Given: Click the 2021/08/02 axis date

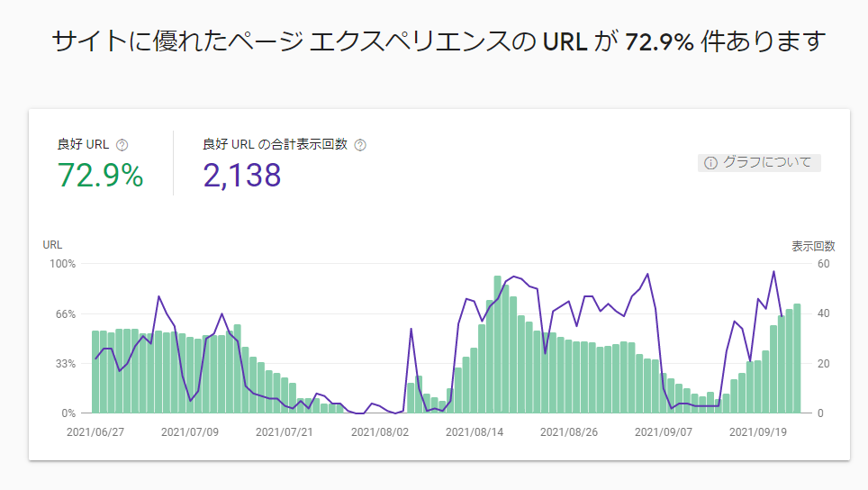Looking at the screenshot, I should [379, 431].
